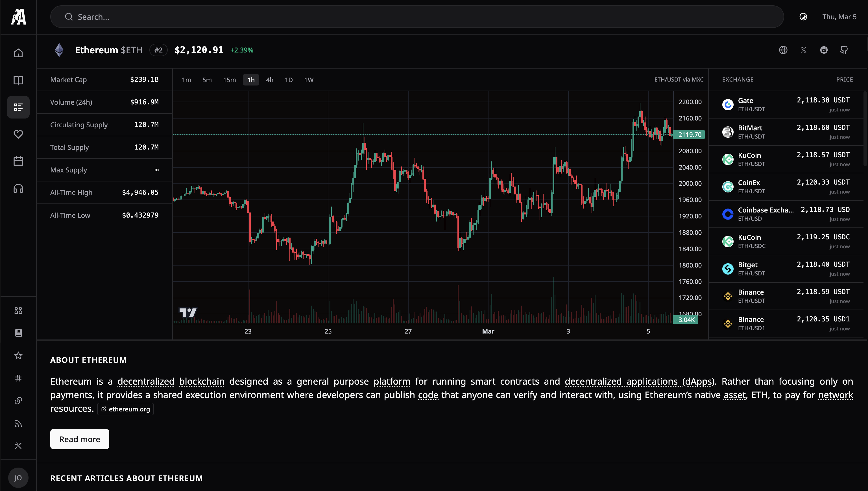Open the calendar section in the sidebar
The height and width of the screenshot is (491, 868).
(18, 161)
